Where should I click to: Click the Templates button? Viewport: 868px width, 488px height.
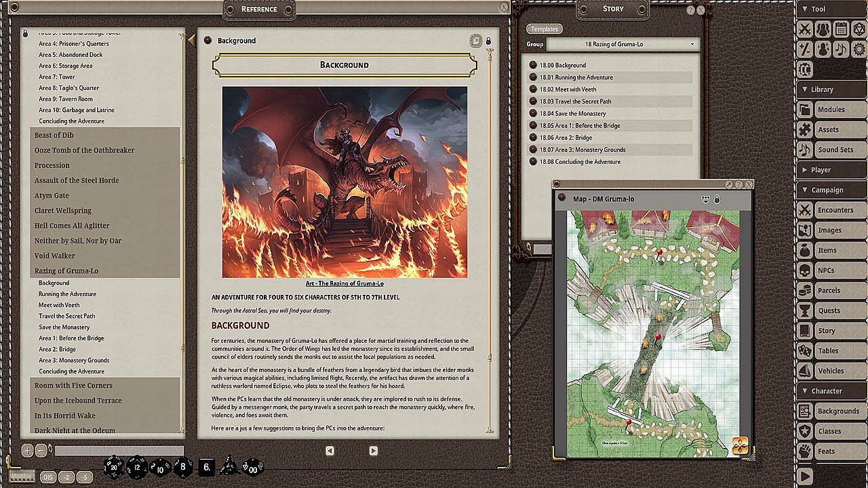coord(544,29)
